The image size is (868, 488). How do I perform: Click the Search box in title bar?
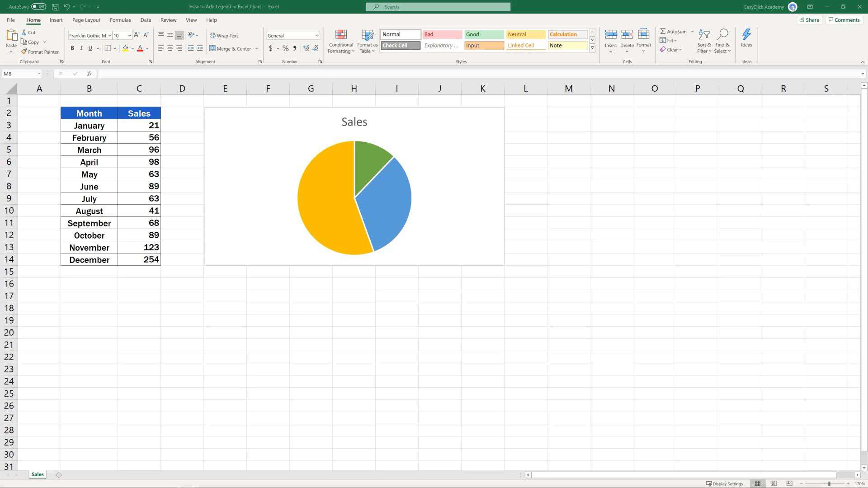click(x=438, y=7)
